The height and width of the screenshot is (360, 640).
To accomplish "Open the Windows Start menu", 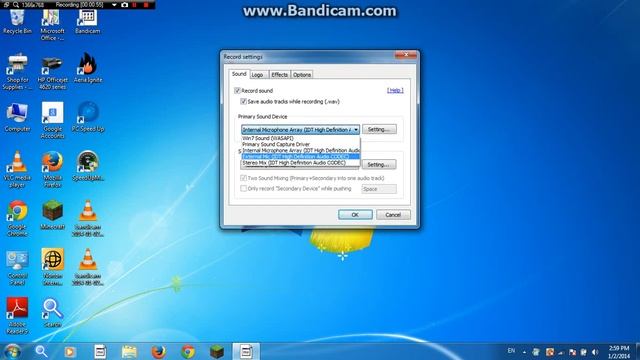I will click(x=12, y=351).
